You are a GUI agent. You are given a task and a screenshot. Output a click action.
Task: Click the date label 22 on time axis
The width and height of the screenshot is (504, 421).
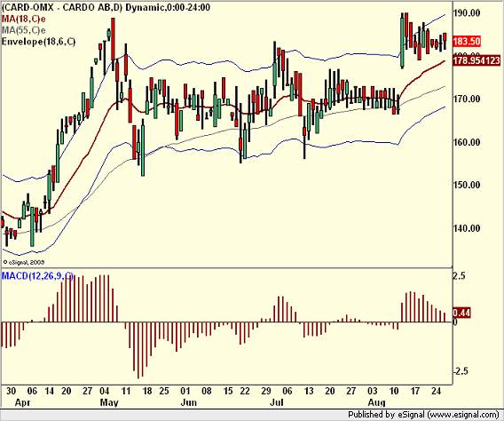click(245, 391)
